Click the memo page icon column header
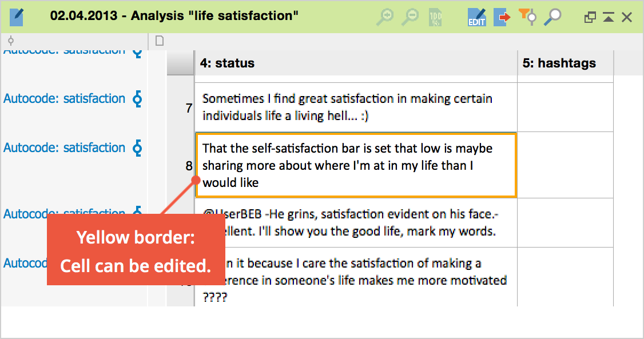Image resolution: width=644 pixels, height=339 pixels. [160, 41]
